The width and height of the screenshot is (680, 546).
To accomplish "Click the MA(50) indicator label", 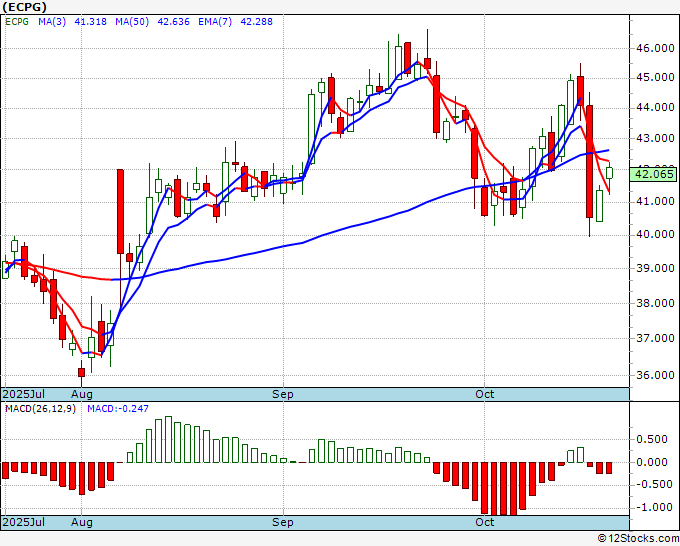I will [132, 22].
